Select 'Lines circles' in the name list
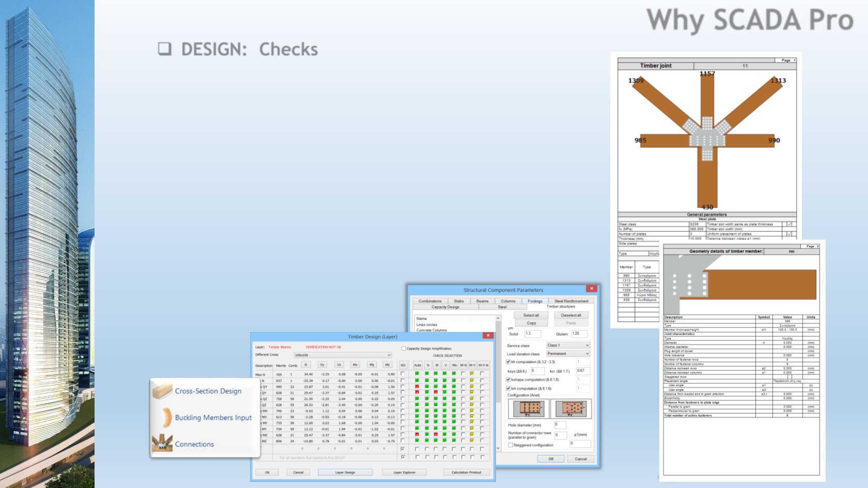 pos(427,325)
